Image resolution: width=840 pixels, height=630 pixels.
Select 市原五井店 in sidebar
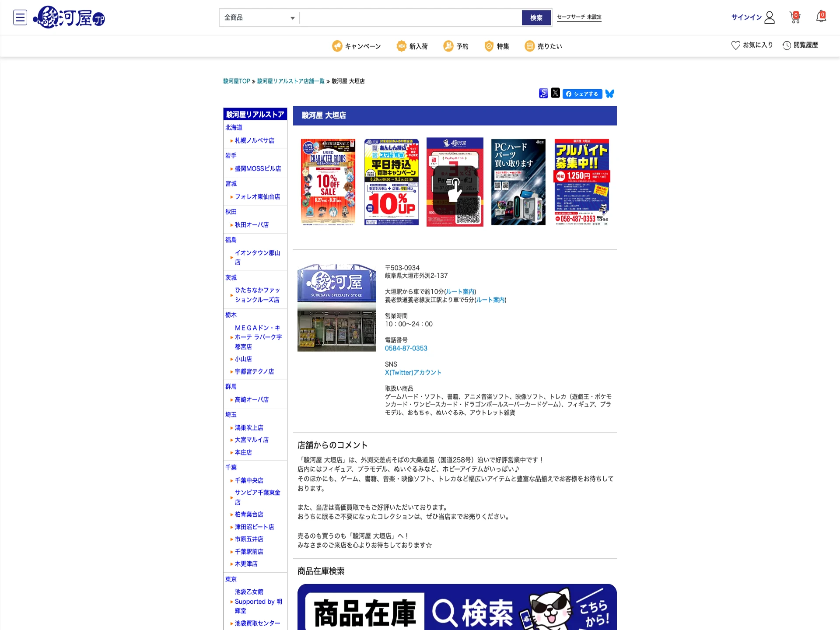click(x=249, y=539)
